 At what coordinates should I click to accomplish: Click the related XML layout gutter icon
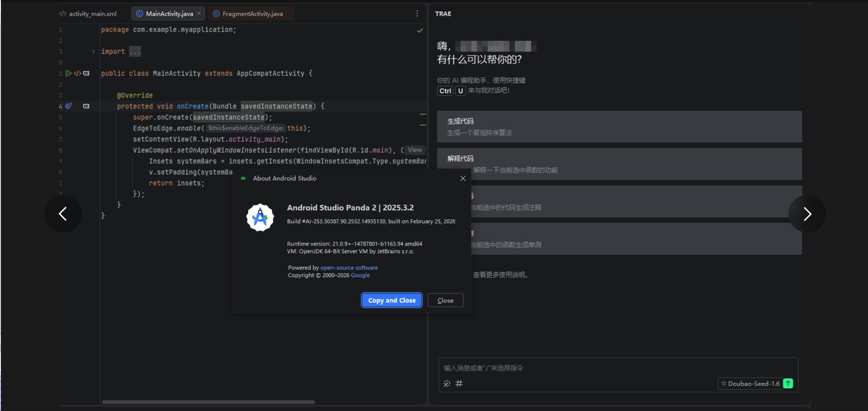[x=77, y=73]
